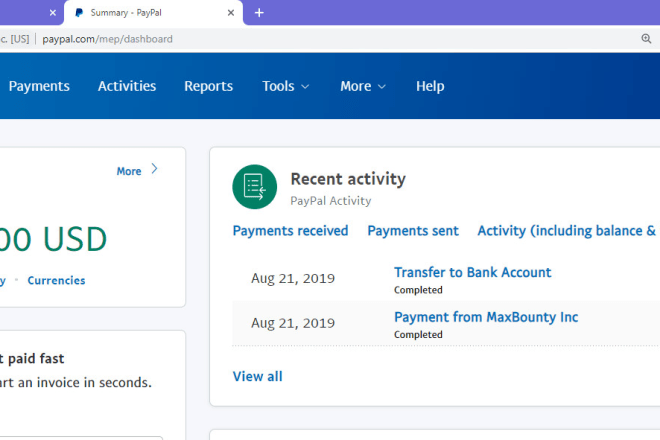The image size is (660, 440).
Task: Click the green Recent activity icon
Action: click(255, 187)
